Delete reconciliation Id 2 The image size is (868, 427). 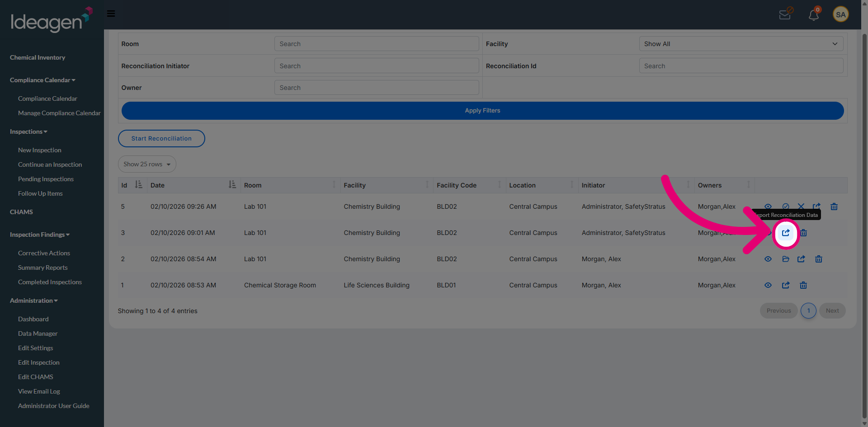pyautogui.click(x=819, y=259)
